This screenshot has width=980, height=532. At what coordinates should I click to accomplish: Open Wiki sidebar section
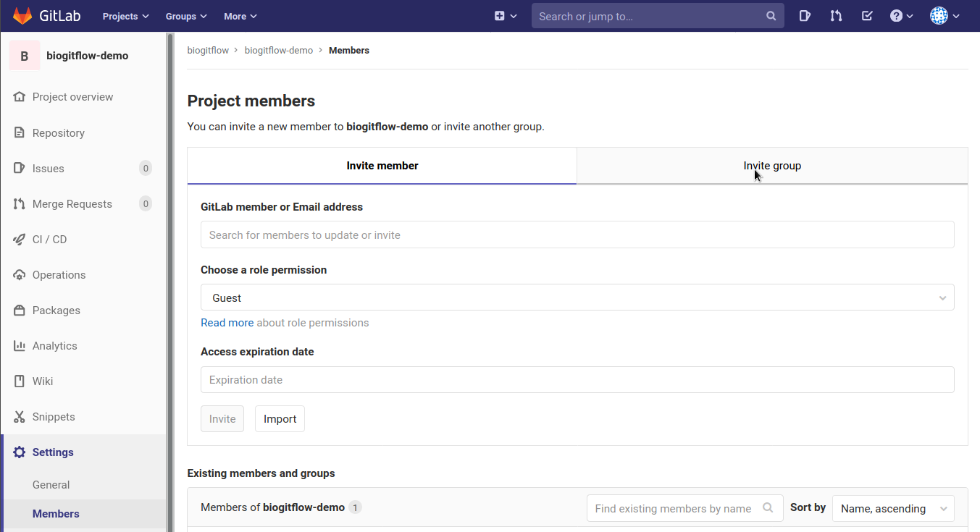(x=43, y=381)
